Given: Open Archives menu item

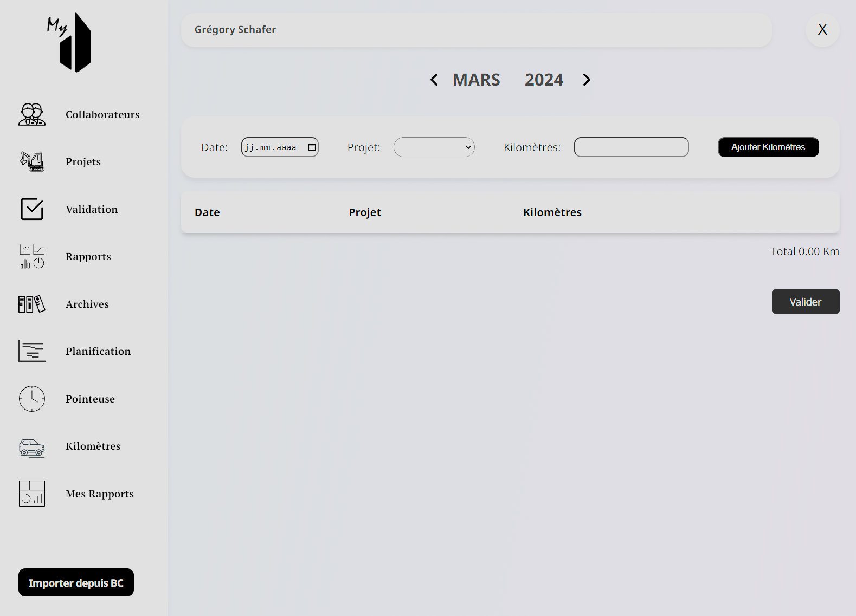Looking at the screenshot, I should tap(87, 304).
